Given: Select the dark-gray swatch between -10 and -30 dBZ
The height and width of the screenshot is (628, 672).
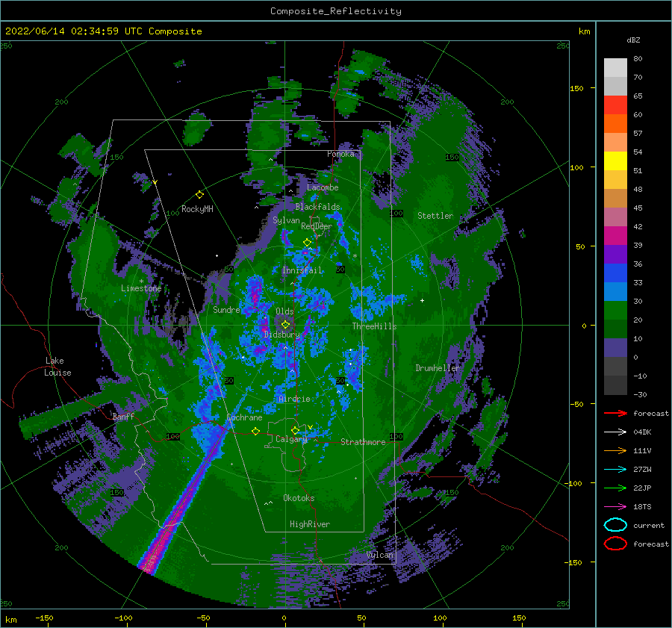Looking at the screenshot, I should coord(615,385).
